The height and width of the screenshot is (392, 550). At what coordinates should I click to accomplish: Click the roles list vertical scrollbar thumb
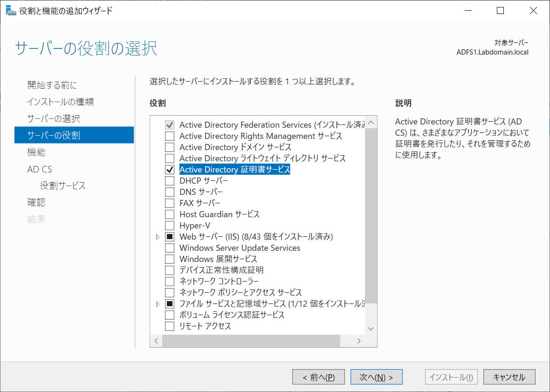tap(371, 216)
